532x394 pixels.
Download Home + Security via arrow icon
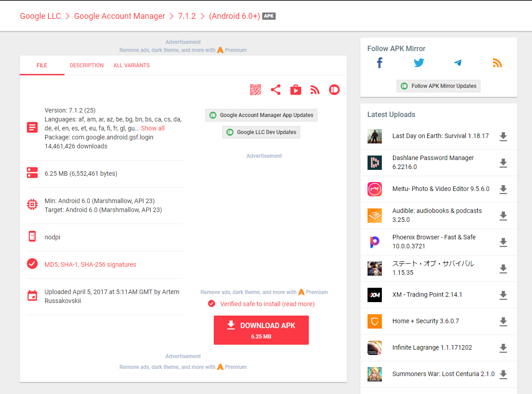click(503, 321)
